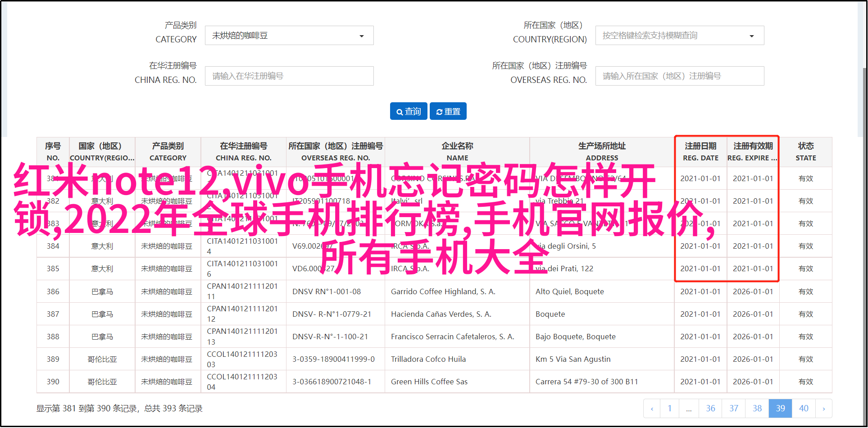Image resolution: width=868 pixels, height=428 pixels.
Task: Click the next page arrow
Action: coord(824,408)
